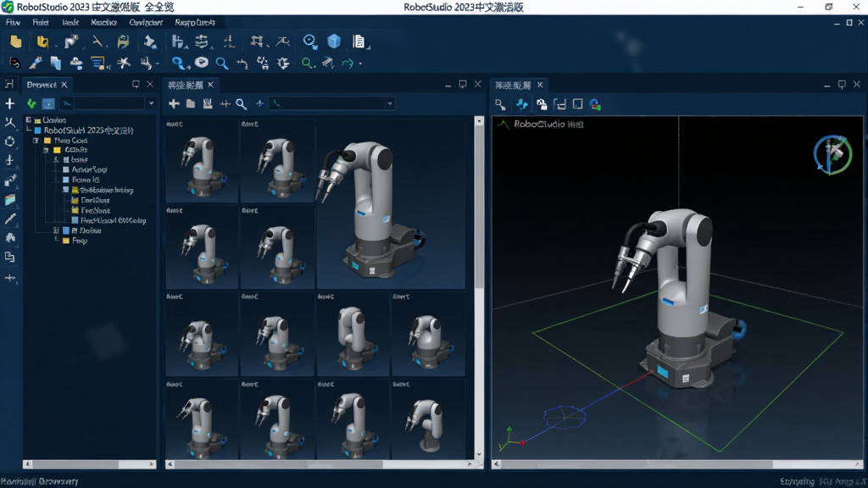
Task: Click the green icon in Browser panel toolbar
Action: [31, 103]
